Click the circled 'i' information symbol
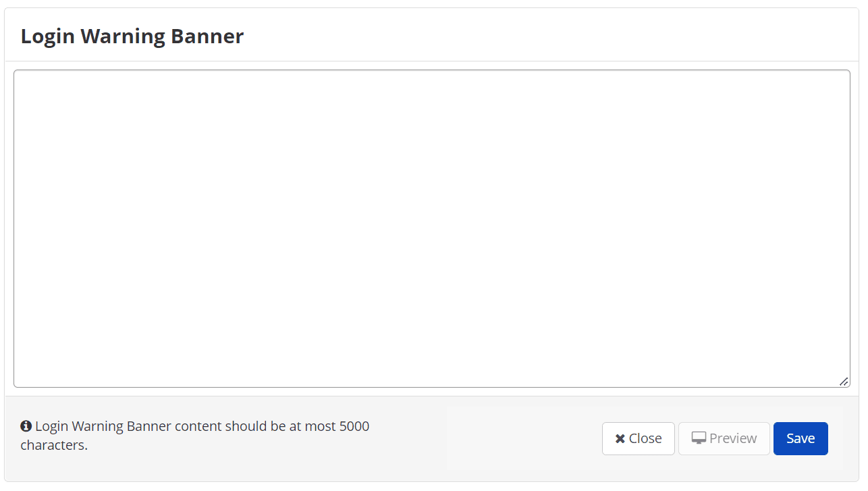The height and width of the screenshot is (491, 868). click(x=26, y=426)
